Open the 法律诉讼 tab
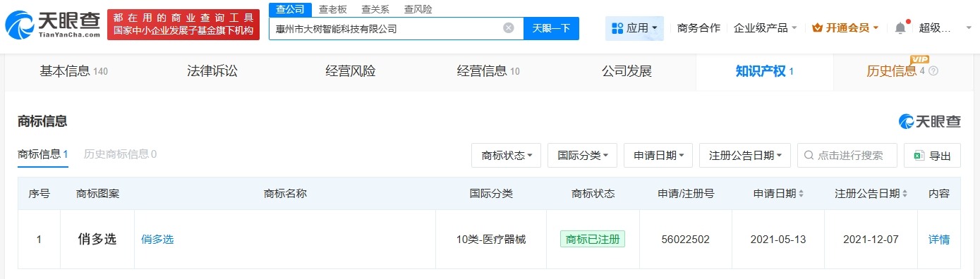This screenshot has height=279, width=980. [212, 71]
